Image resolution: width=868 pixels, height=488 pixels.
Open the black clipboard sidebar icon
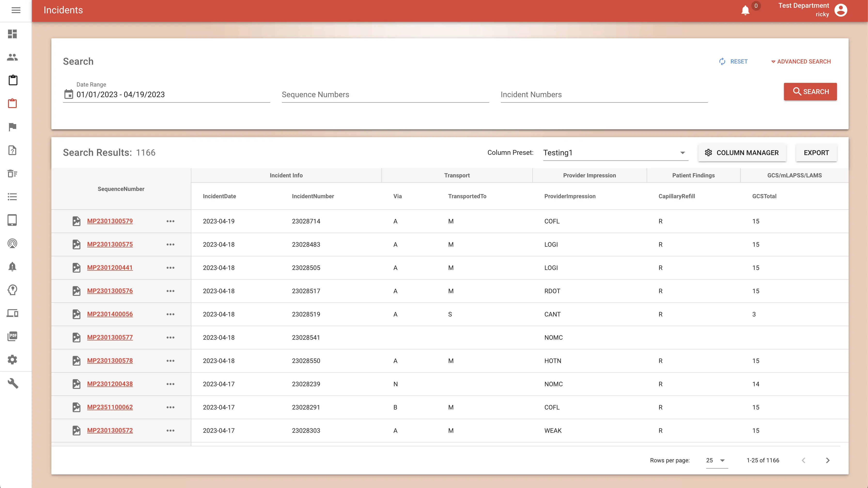tap(13, 80)
